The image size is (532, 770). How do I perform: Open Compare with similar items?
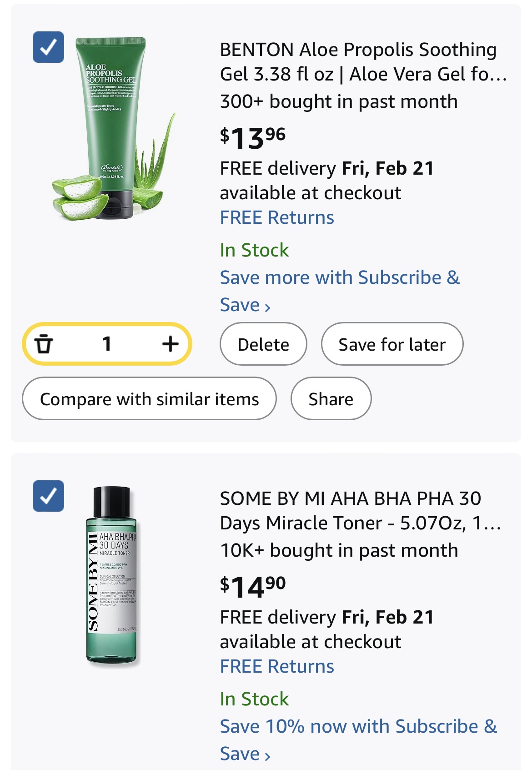(149, 399)
